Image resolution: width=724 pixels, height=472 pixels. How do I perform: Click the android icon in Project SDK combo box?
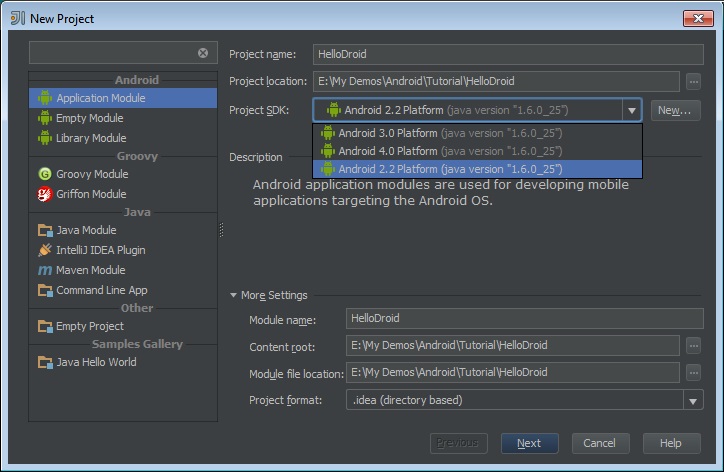(333, 110)
